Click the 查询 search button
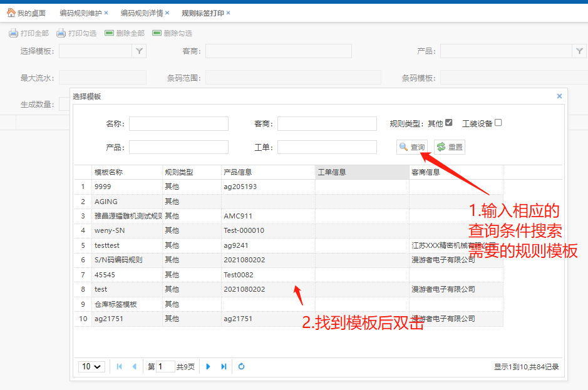Screen dimensions: 588x390 tap(412, 147)
